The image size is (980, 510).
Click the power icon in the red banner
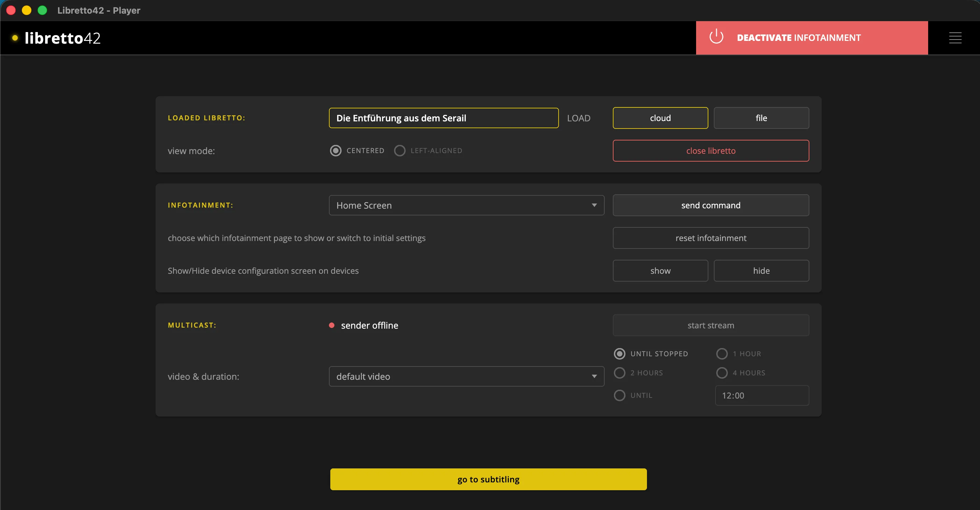pos(716,37)
